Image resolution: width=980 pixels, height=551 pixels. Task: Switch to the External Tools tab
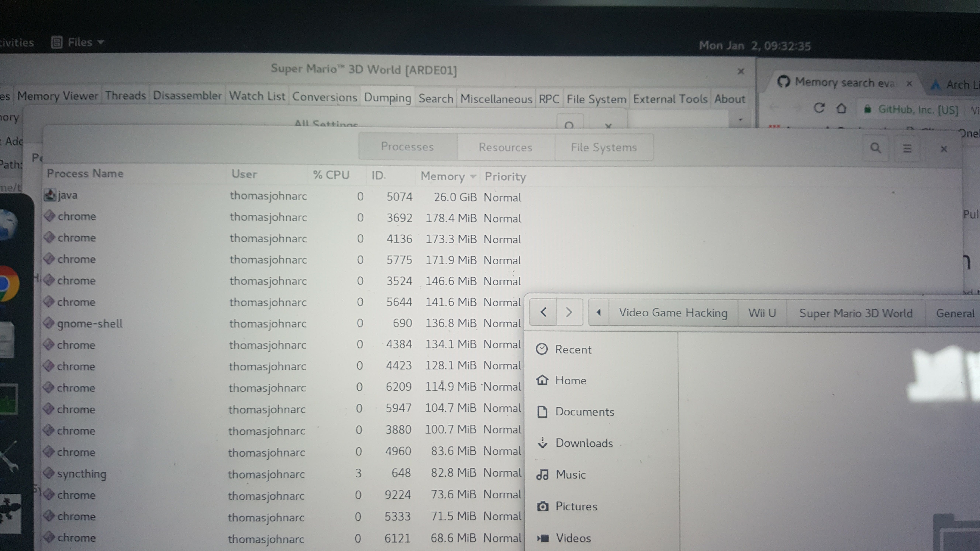pyautogui.click(x=670, y=99)
